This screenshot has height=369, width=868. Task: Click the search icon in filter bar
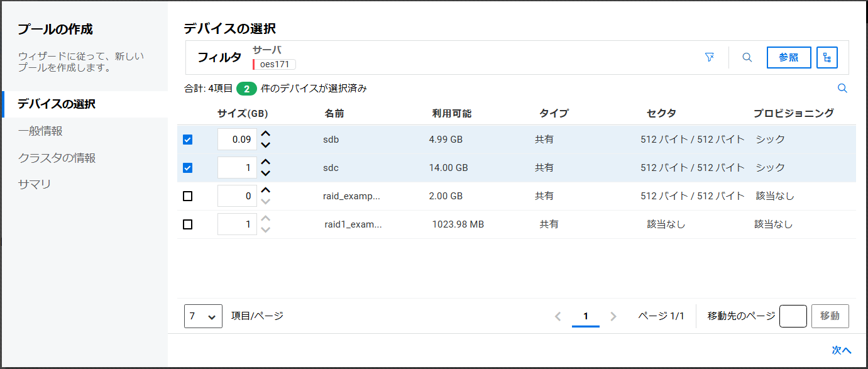pyautogui.click(x=747, y=57)
